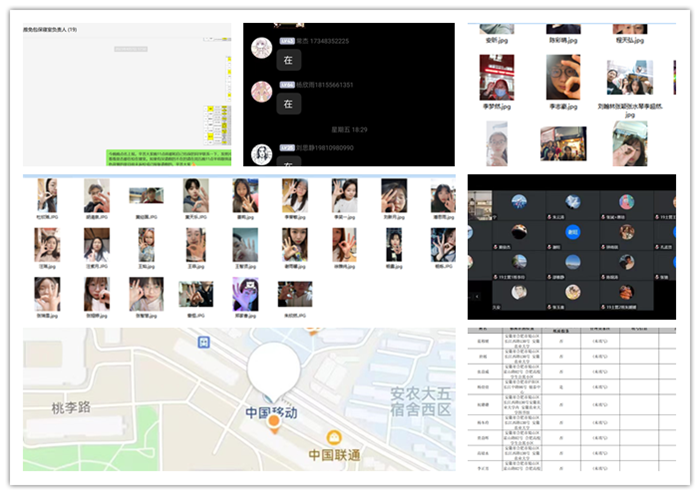Click the solid blue participant avatar
The width and height of the screenshot is (700, 495).
pos(574,231)
